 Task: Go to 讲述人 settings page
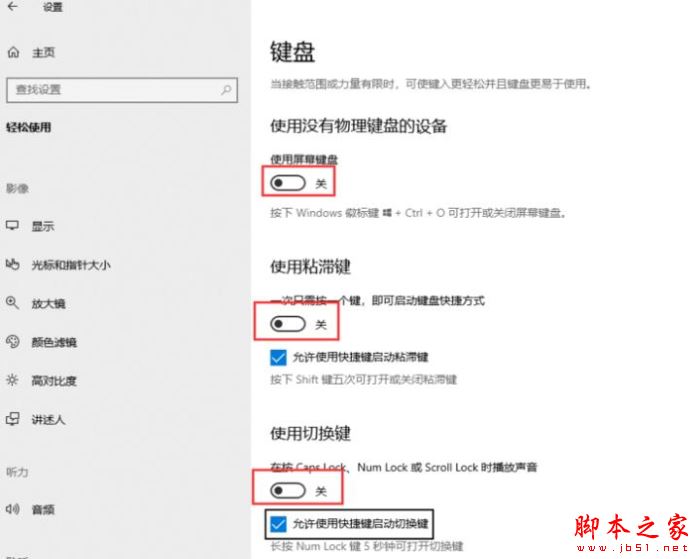[x=48, y=419]
